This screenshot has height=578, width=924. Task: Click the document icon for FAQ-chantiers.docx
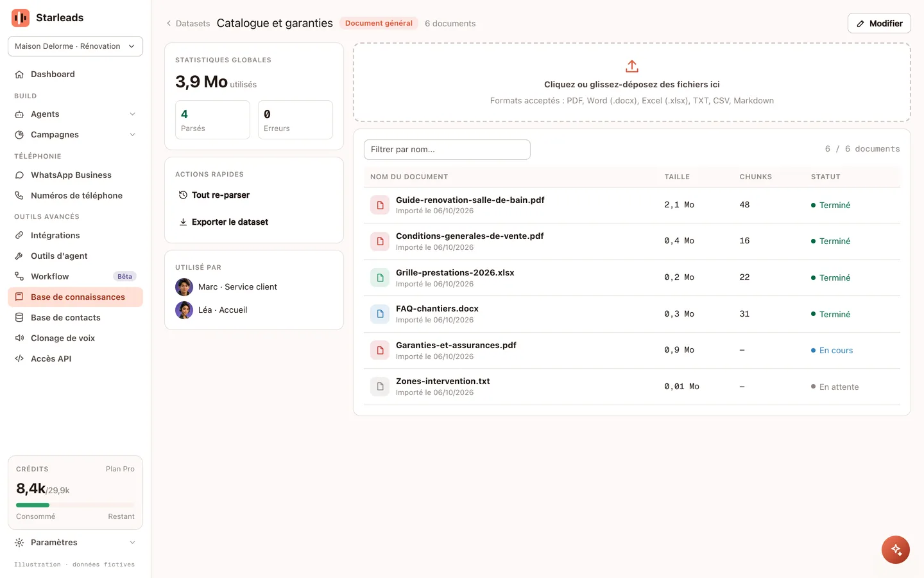380,314
